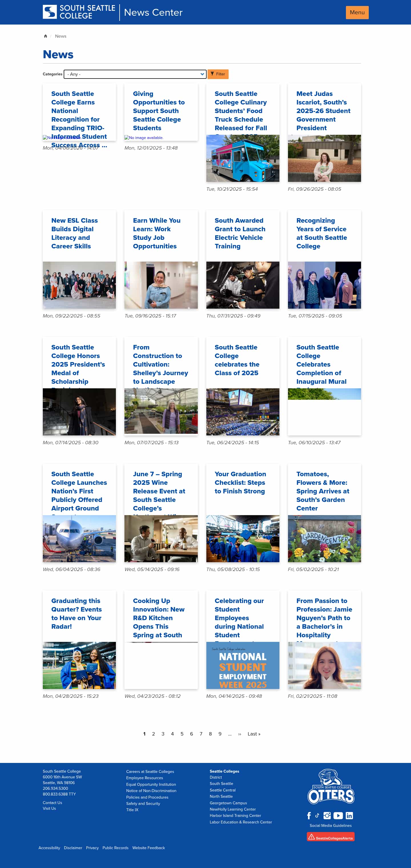Open article Recognizing Years of Service

click(321, 233)
